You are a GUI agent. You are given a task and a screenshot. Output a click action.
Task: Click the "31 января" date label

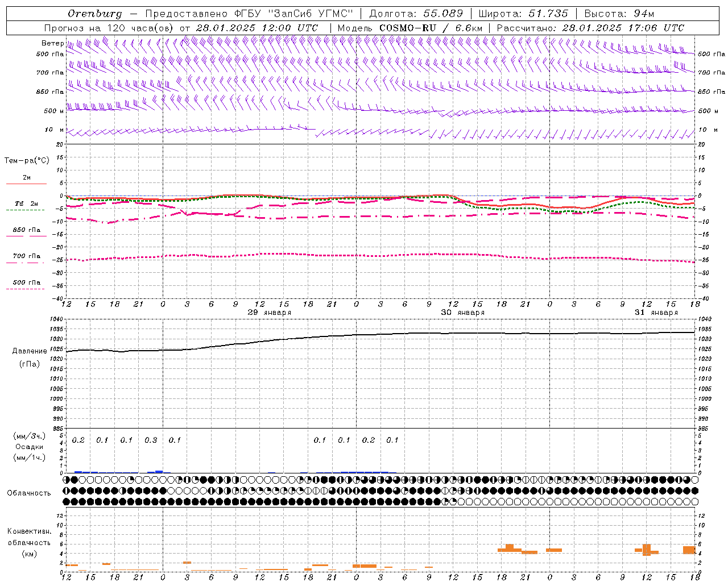(x=656, y=313)
